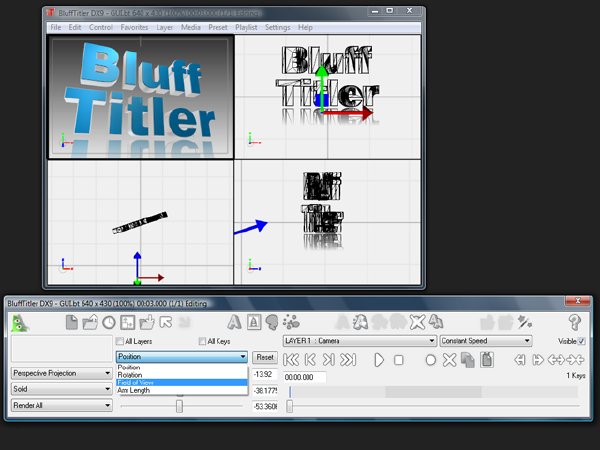
Task: Click the compress keys inward-arrows icon
Action: click(x=575, y=360)
